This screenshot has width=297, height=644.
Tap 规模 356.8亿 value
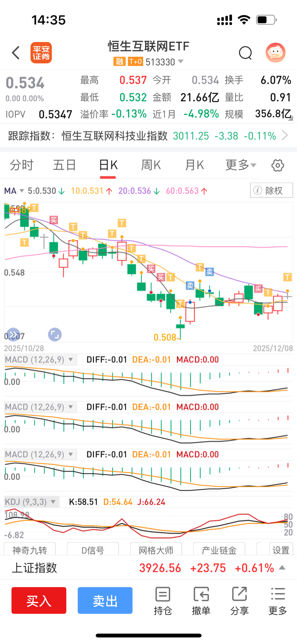(x=273, y=114)
